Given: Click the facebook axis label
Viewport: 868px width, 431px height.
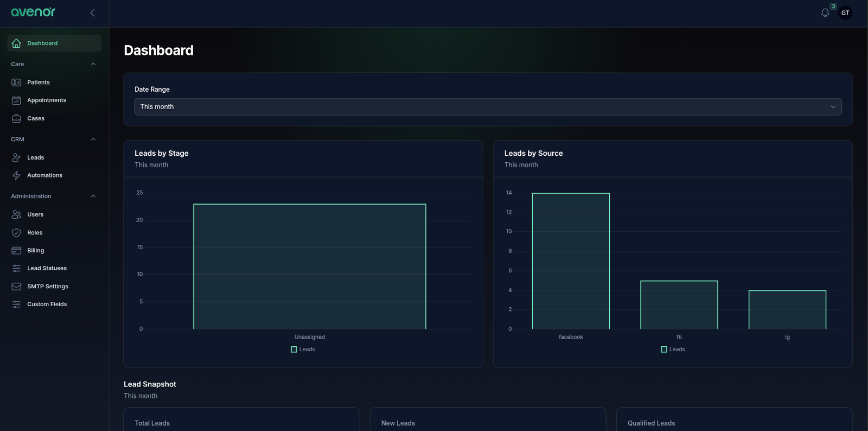Looking at the screenshot, I should [571, 337].
